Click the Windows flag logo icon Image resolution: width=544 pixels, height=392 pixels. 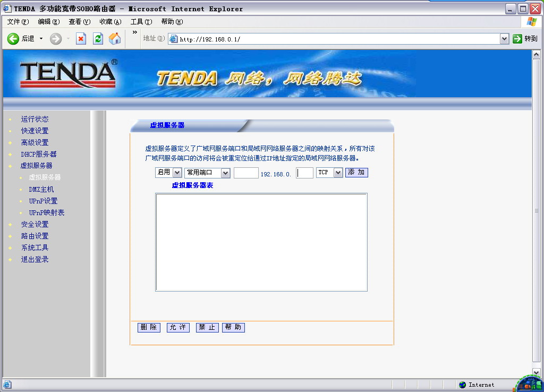coord(531,21)
